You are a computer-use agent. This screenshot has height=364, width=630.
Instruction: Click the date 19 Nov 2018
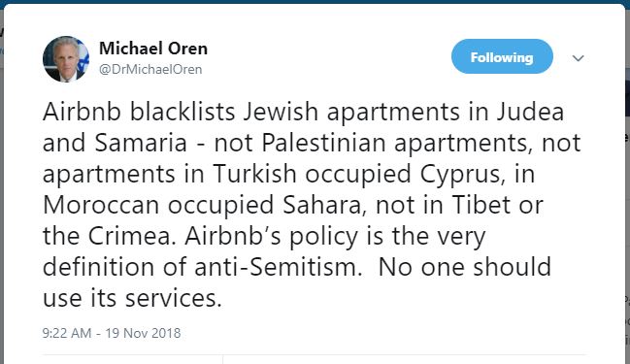[x=143, y=333]
